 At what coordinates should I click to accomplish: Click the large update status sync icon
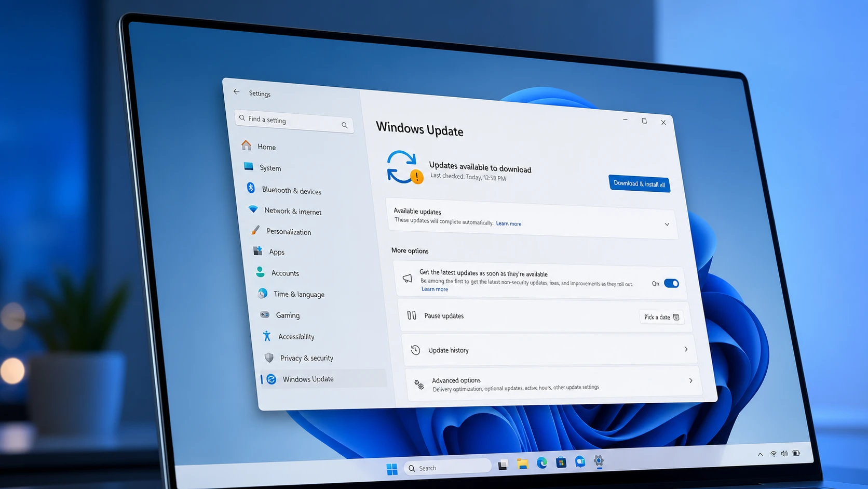point(404,167)
